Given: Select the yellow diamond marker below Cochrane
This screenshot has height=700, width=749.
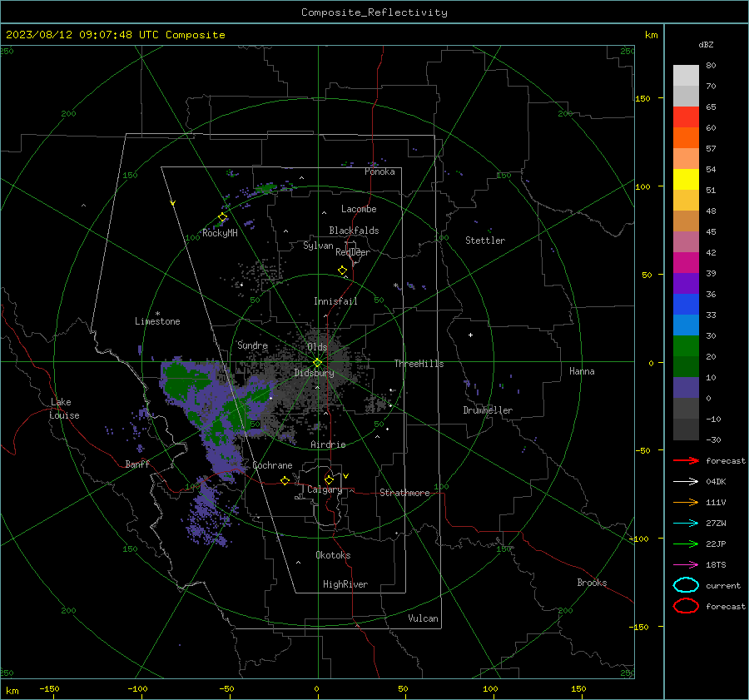Looking at the screenshot, I should (x=285, y=481).
